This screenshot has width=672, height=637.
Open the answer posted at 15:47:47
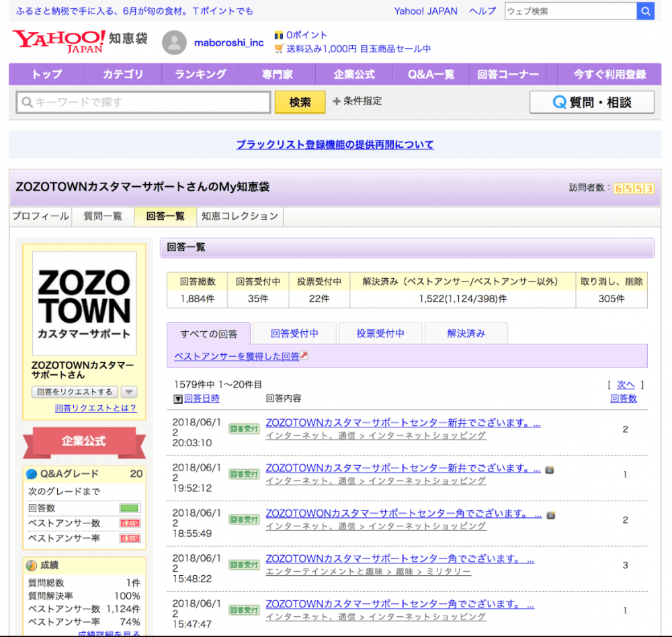pyautogui.click(x=400, y=605)
